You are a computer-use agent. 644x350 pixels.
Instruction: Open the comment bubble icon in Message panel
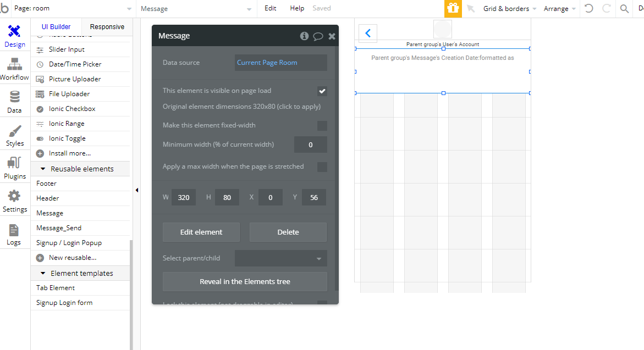(318, 36)
